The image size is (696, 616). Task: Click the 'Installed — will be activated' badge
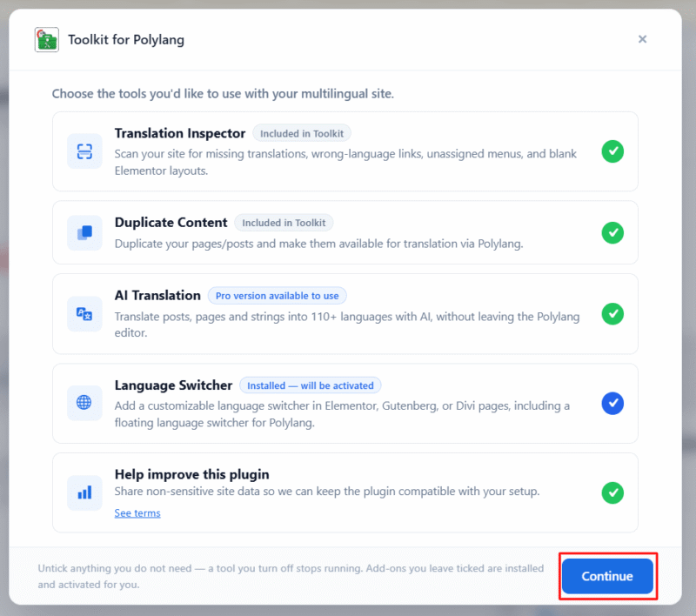(x=311, y=385)
